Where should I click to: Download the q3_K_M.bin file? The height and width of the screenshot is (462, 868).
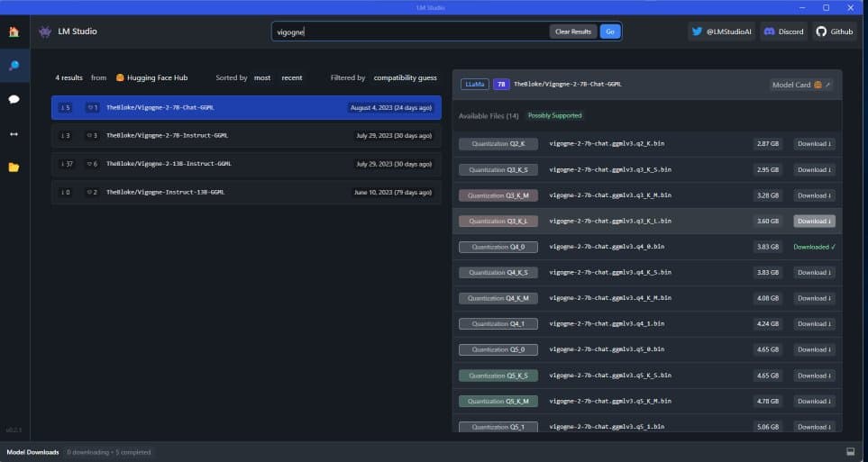[814, 195]
